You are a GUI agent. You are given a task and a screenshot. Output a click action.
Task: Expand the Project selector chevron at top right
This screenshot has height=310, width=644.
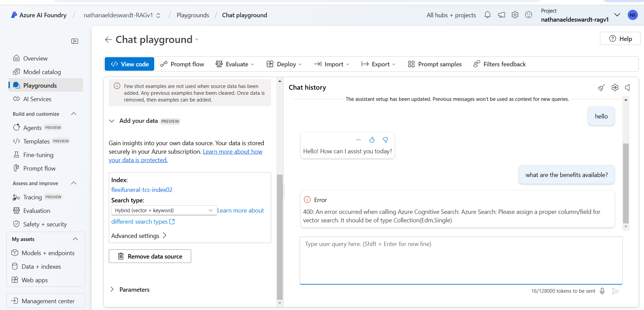pyautogui.click(x=617, y=15)
